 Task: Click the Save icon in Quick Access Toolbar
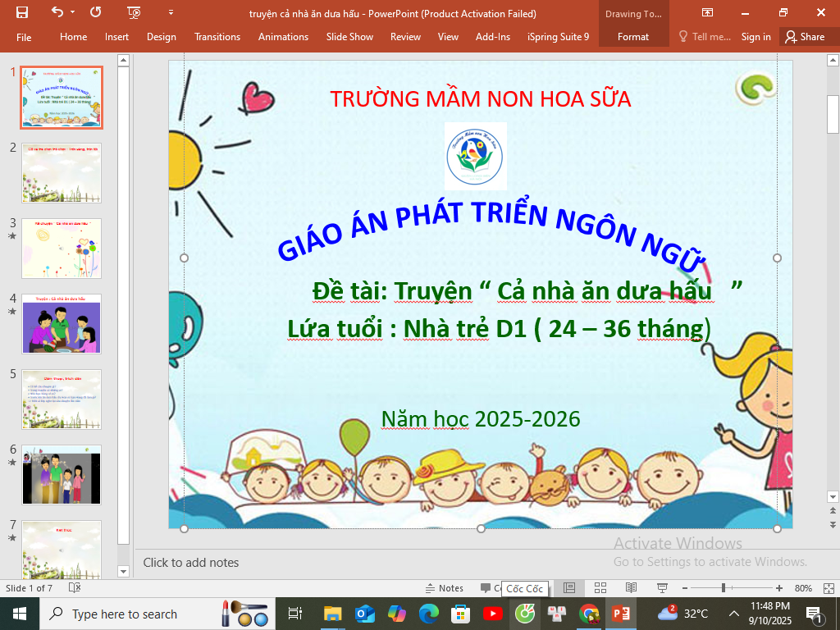[x=22, y=12]
